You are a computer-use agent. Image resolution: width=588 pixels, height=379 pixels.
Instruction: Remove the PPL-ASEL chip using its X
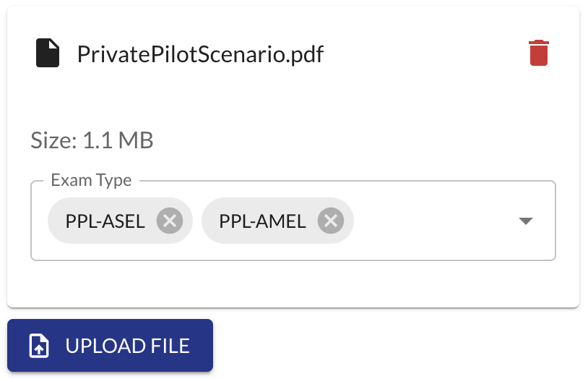pyautogui.click(x=170, y=221)
